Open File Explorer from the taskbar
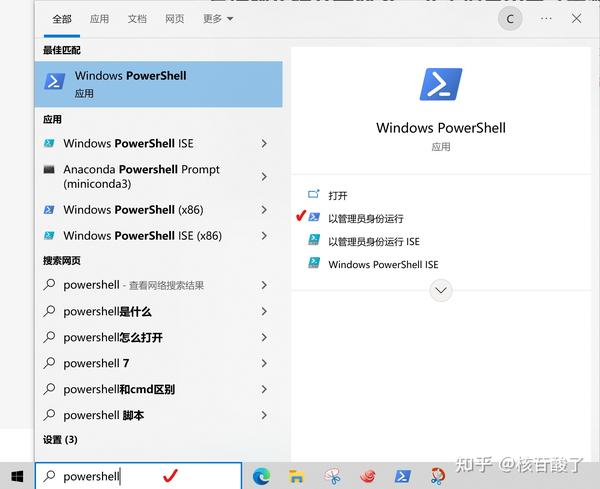Image resolution: width=600 pixels, height=489 pixels. tap(297, 476)
